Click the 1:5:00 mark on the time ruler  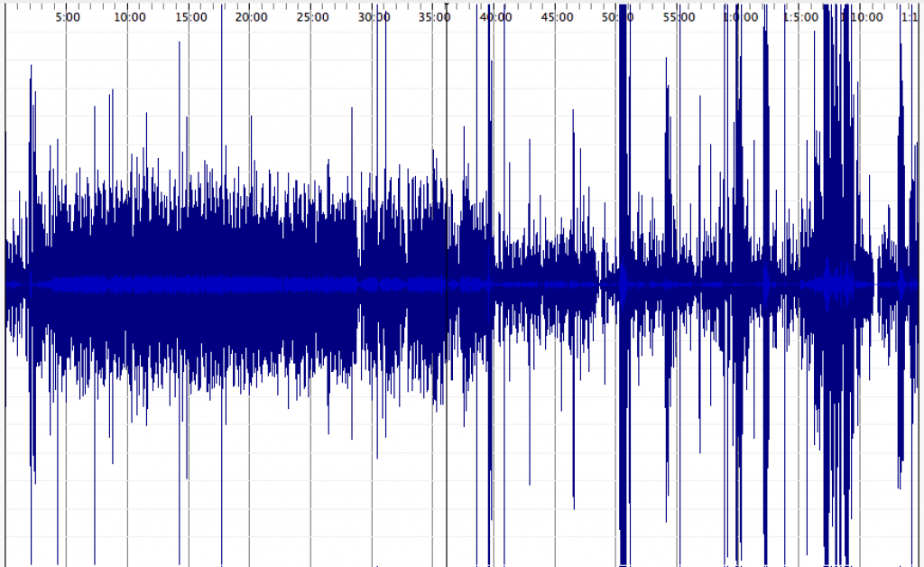coord(801,17)
